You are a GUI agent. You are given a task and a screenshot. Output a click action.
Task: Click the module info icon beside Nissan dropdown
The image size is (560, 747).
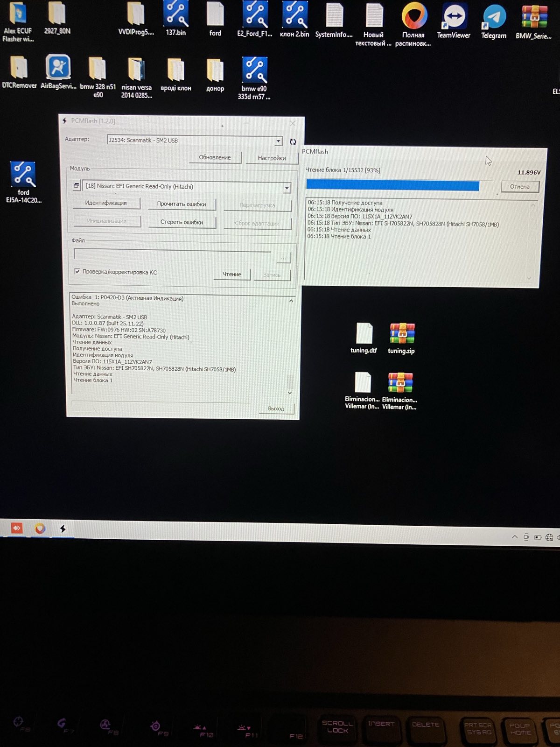pyautogui.click(x=76, y=186)
